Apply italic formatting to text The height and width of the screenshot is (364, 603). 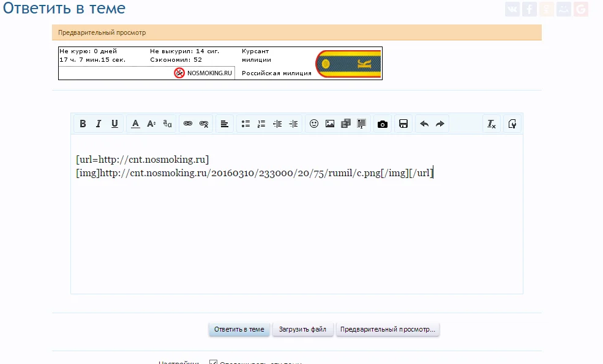click(99, 124)
